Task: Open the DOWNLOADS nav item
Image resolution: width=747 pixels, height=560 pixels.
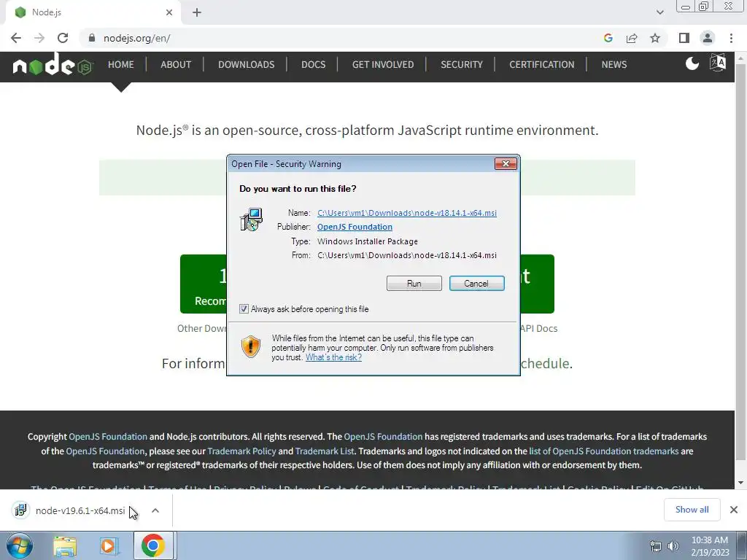Action: pos(247,64)
